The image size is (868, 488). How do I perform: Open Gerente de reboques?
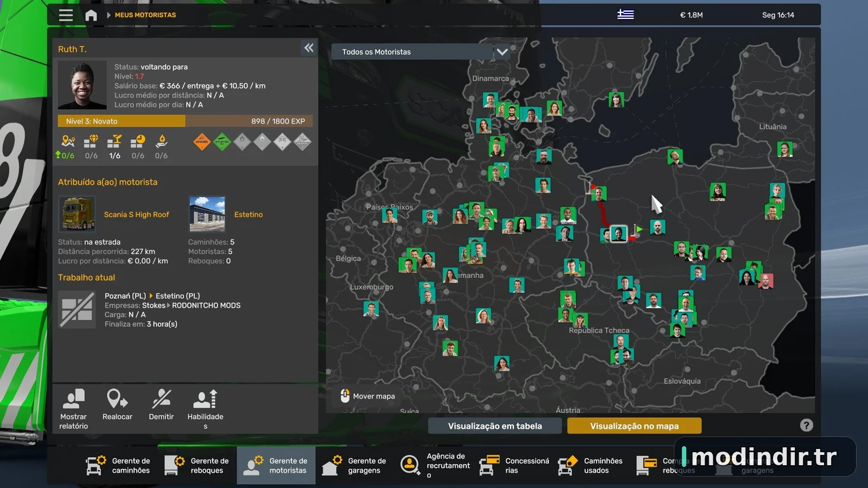(x=197, y=465)
